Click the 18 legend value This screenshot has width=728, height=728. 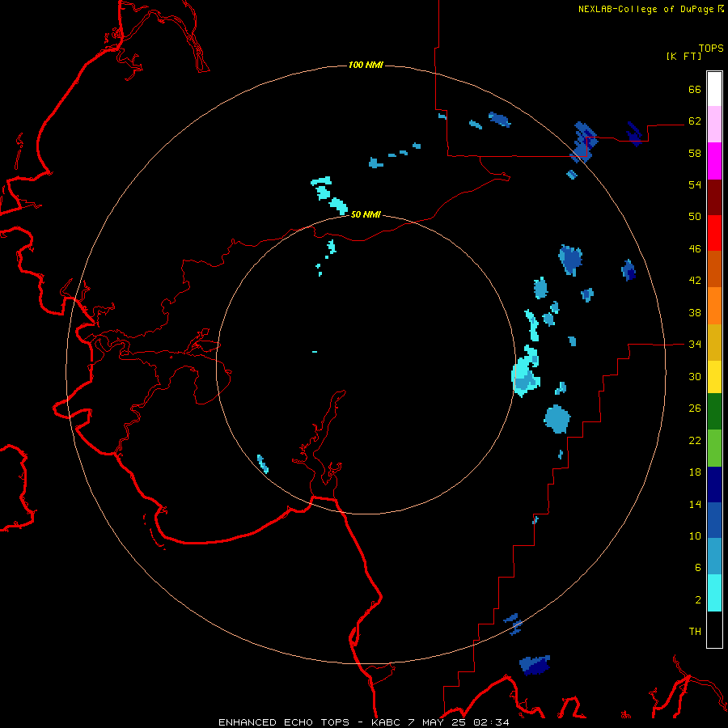(x=695, y=472)
